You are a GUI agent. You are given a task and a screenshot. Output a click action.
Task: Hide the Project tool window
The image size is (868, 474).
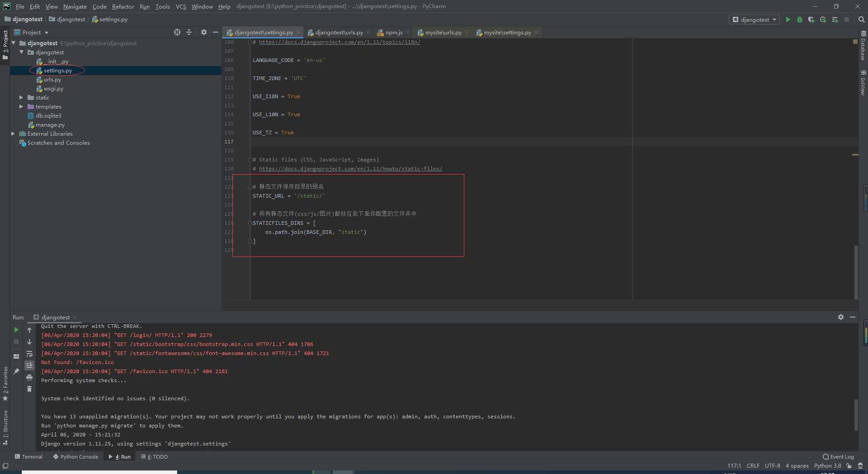click(216, 32)
